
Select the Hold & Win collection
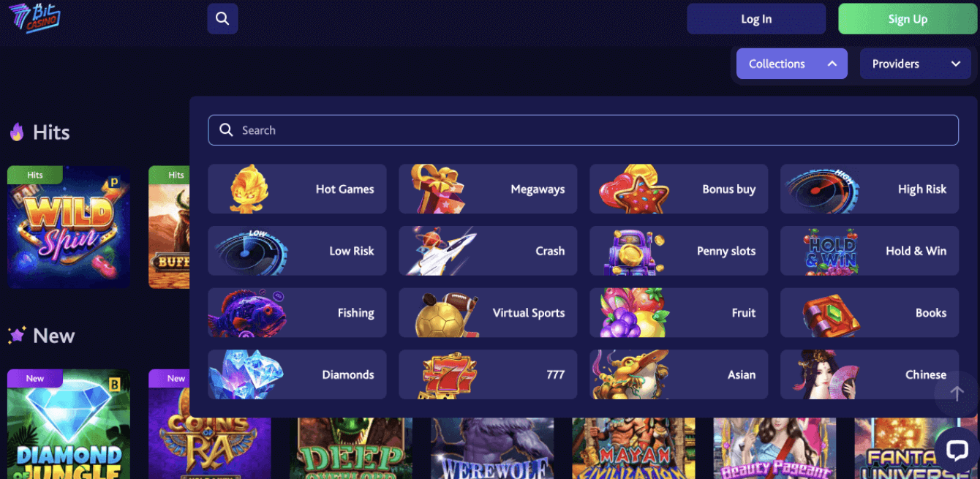[870, 251]
